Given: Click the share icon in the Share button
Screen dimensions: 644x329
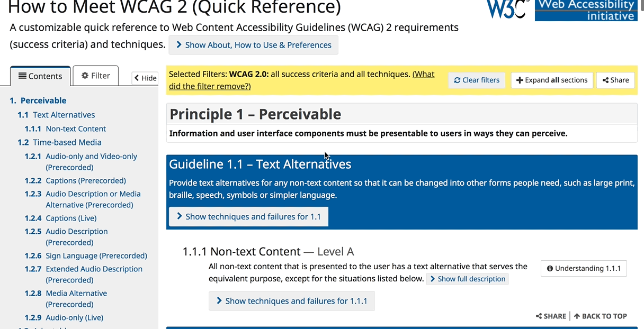Looking at the screenshot, I should (x=604, y=80).
